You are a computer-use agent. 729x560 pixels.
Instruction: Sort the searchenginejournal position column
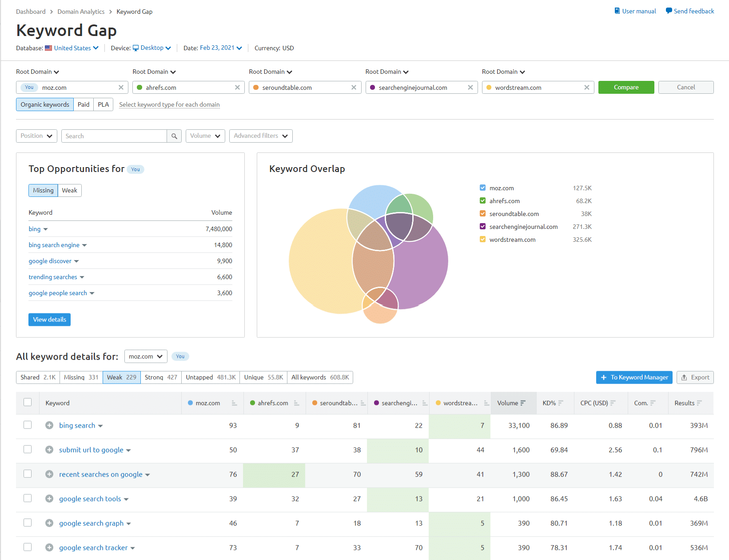point(425,403)
